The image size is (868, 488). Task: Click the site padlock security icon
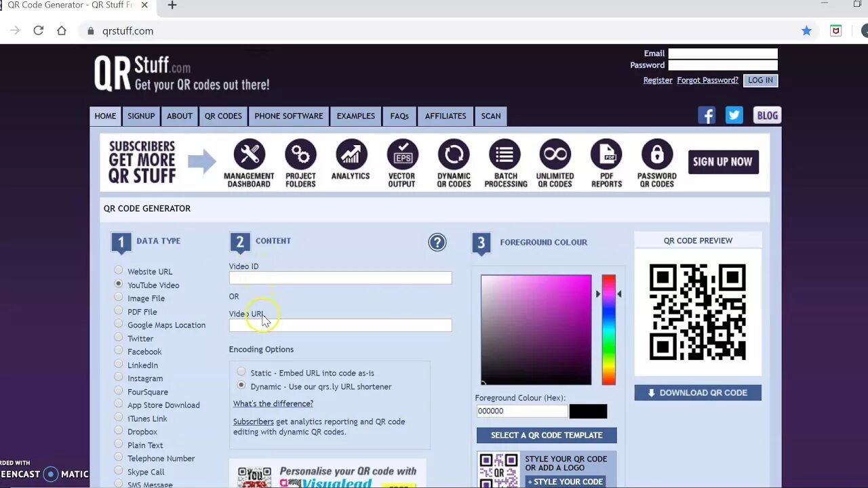click(90, 31)
